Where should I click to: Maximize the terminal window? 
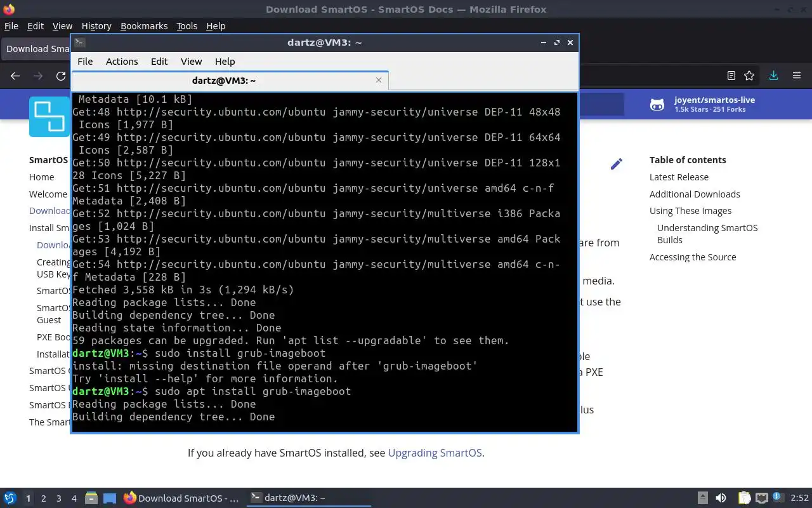[557, 43]
